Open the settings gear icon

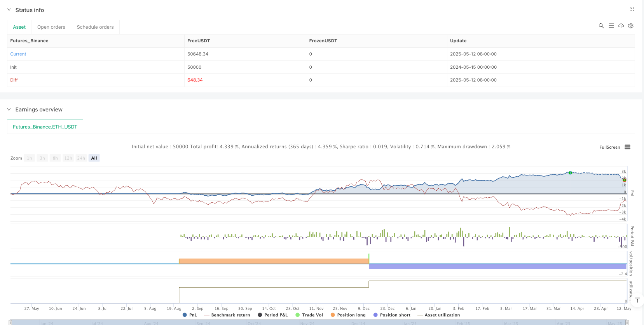(x=631, y=26)
